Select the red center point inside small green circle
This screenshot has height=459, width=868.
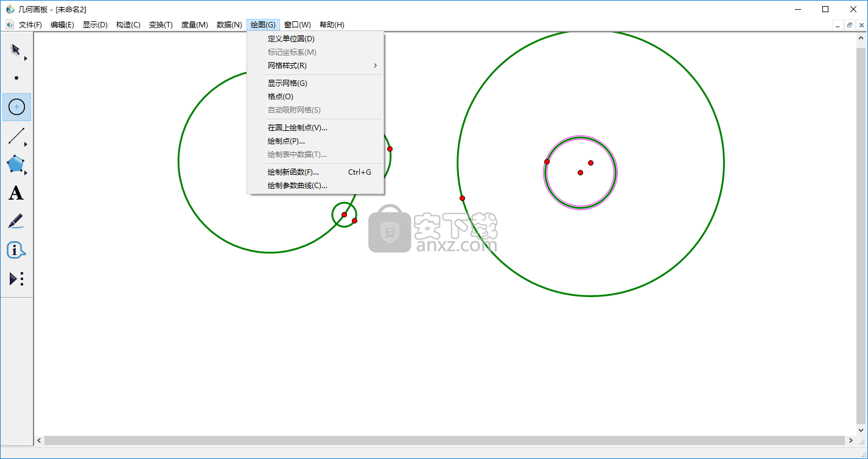pos(344,214)
